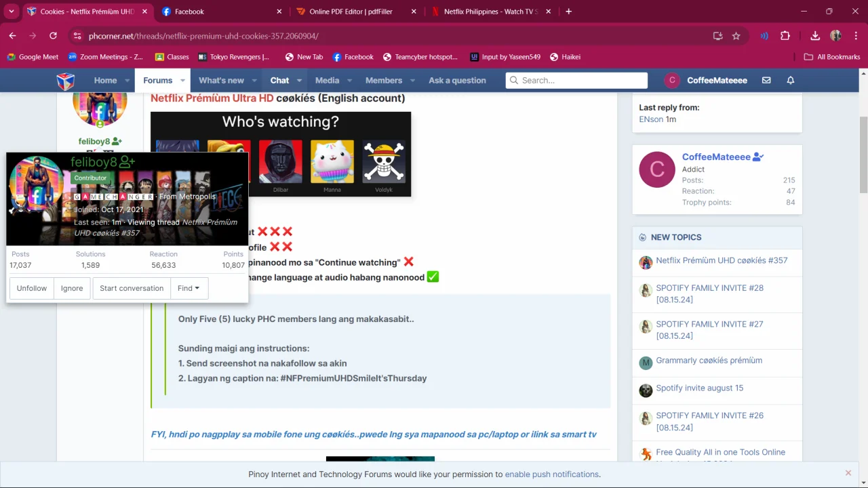
Task: Dismiss the push notification banner
Action: 848,473
